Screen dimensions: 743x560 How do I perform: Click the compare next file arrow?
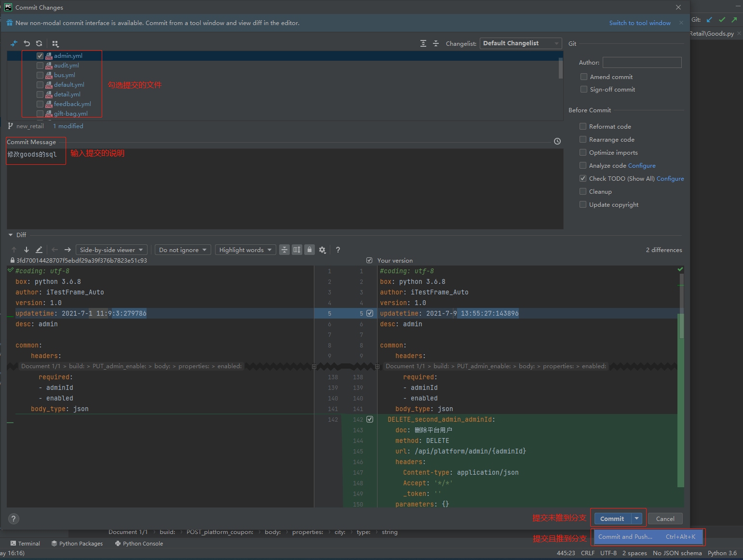68,250
